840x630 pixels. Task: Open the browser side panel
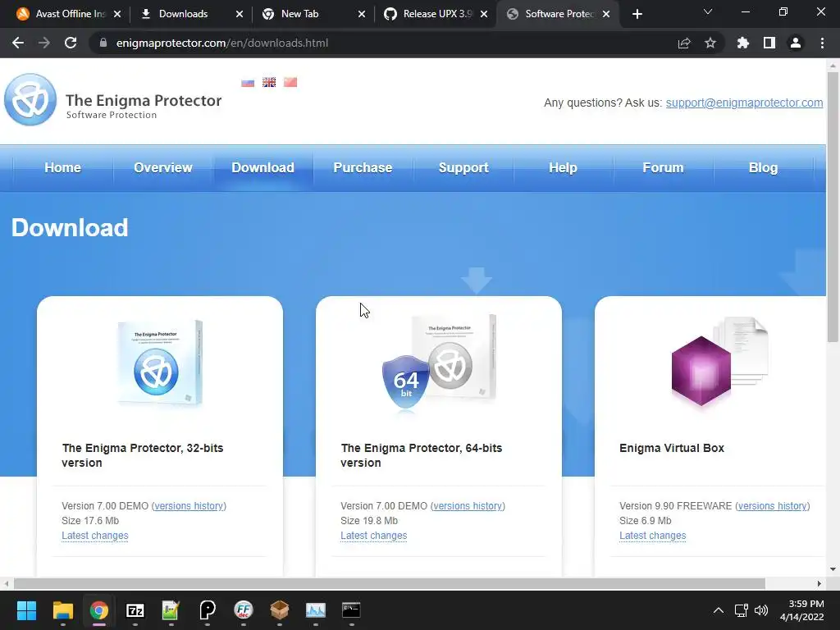click(769, 43)
